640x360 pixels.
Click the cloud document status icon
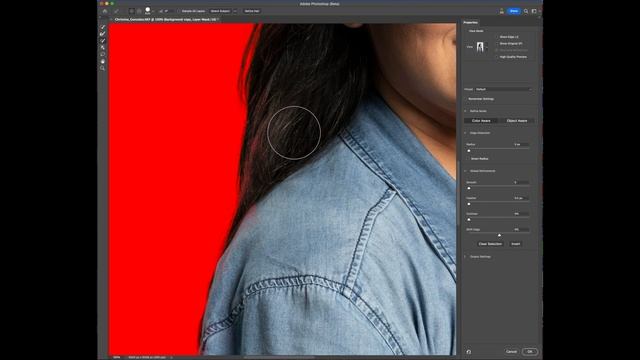pyautogui.click(x=502, y=11)
